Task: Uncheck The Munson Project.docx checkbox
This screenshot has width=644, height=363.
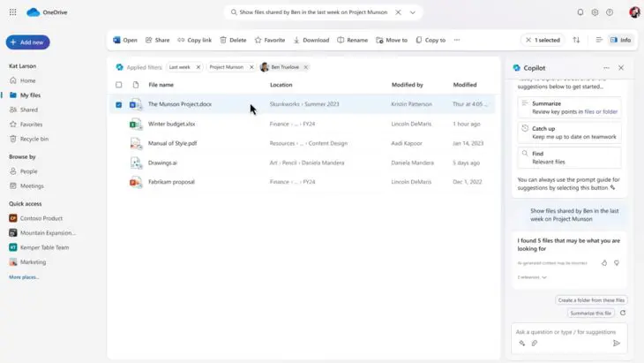Action: (x=119, y=104)
